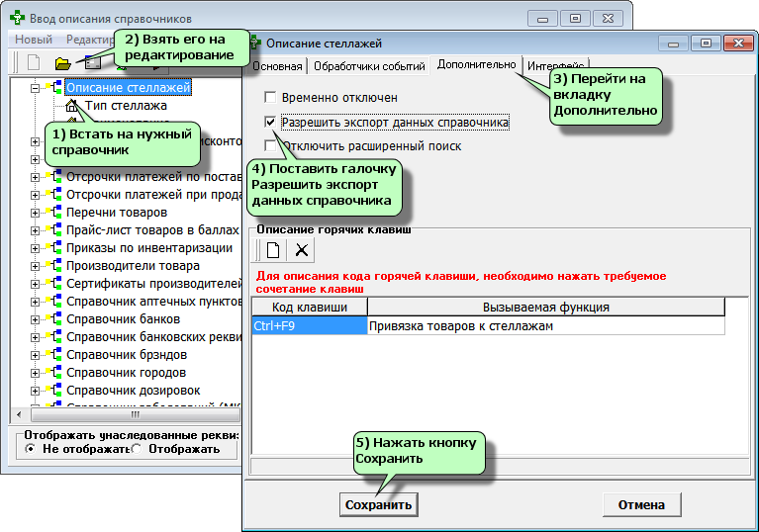Toggle Разрешить экспорт данных справочника checkbox

270,123
